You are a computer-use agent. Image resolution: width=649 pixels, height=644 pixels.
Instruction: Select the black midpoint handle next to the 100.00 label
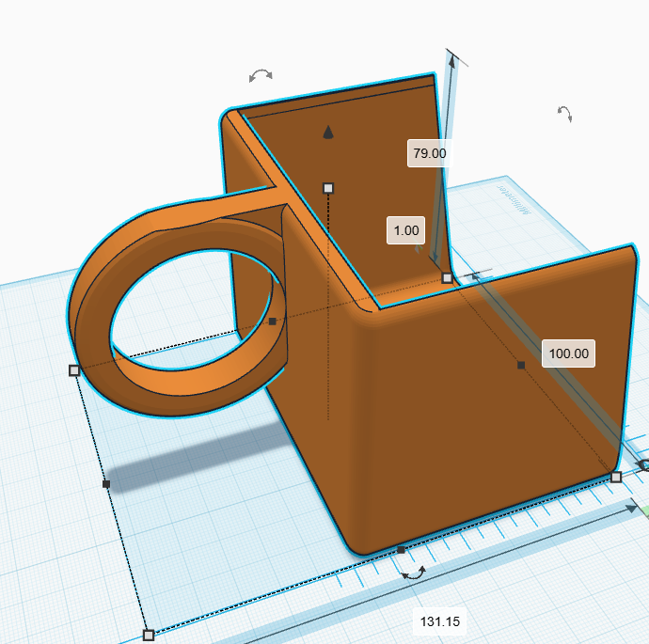point(521,365)
